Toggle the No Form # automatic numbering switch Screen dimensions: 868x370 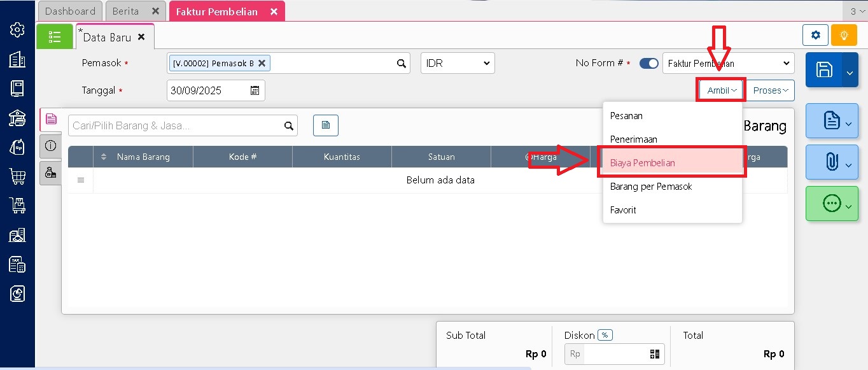648,63
